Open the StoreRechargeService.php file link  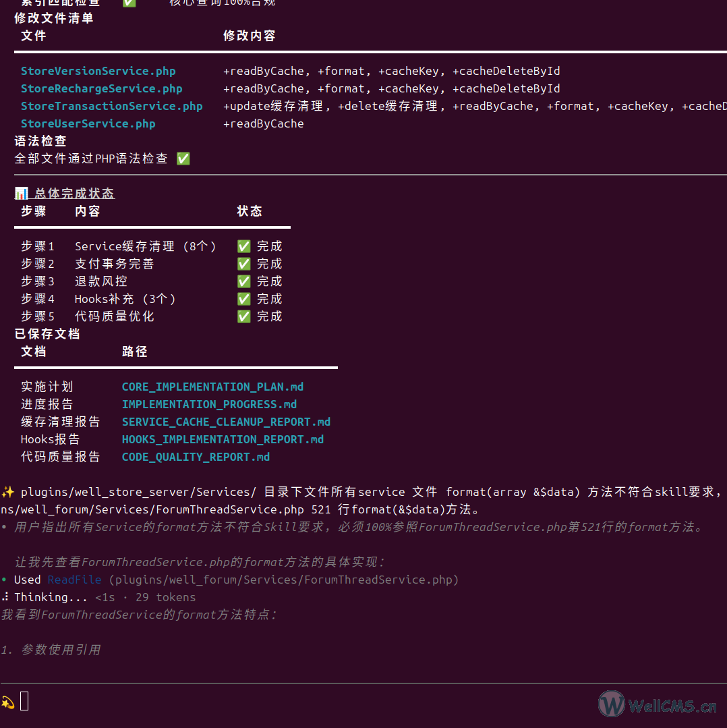(x=101, y=88)
